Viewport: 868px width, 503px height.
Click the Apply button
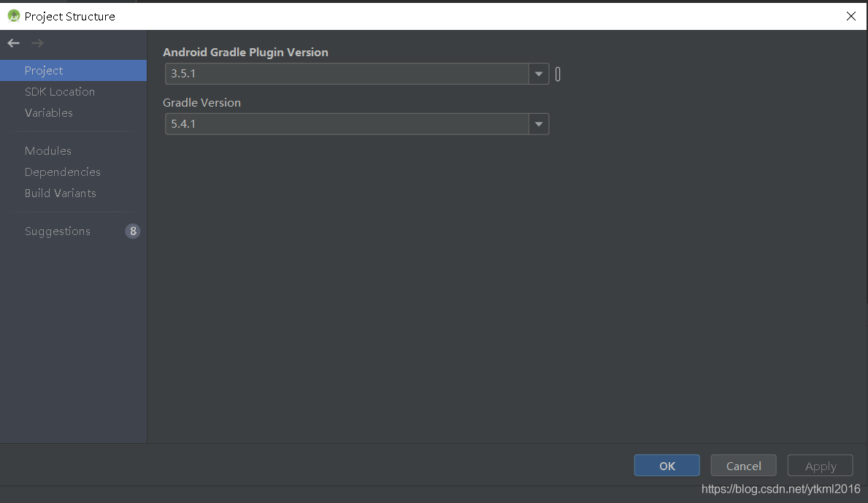click(x=821, y=465)
